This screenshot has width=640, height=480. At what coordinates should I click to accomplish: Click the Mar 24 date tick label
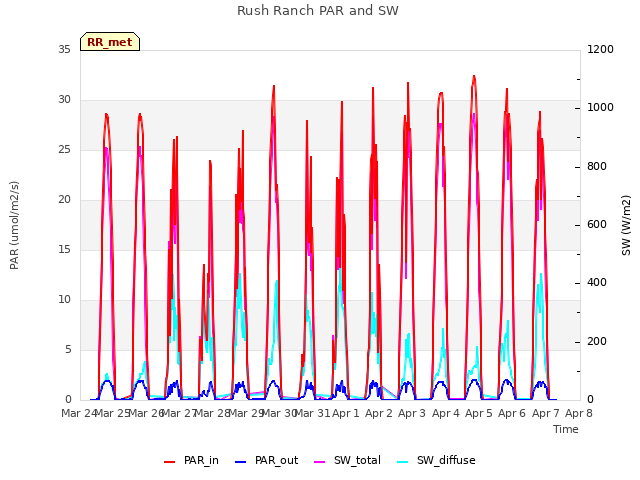[79, 413]
